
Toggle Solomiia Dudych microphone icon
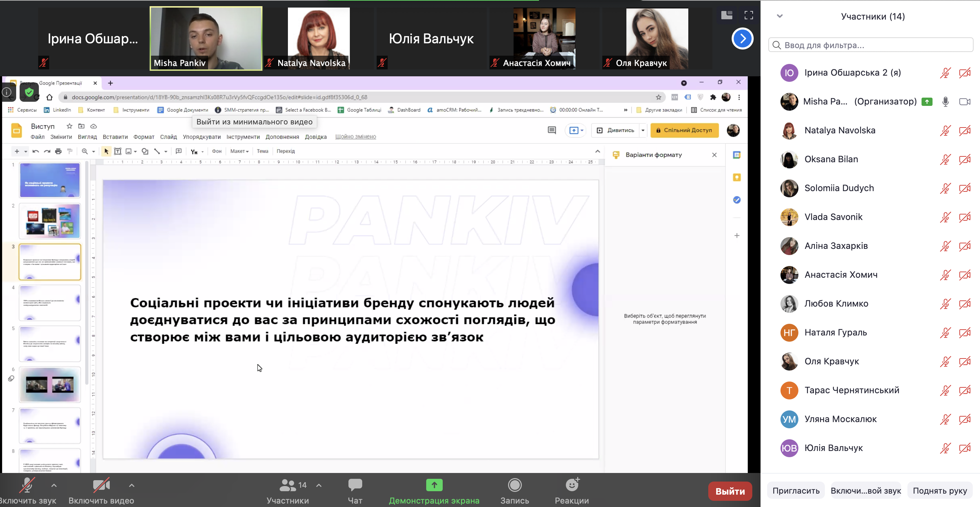click(945, 188)
